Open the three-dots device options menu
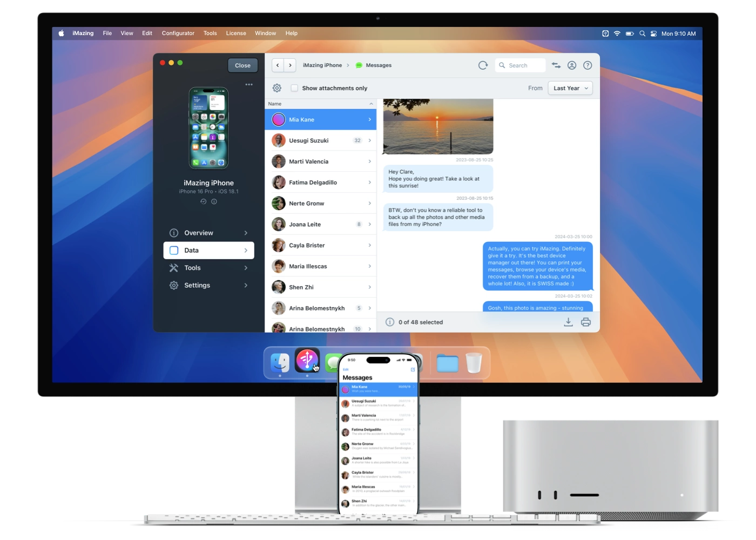This screenshot has width=756, height=540. coord(249,84)
